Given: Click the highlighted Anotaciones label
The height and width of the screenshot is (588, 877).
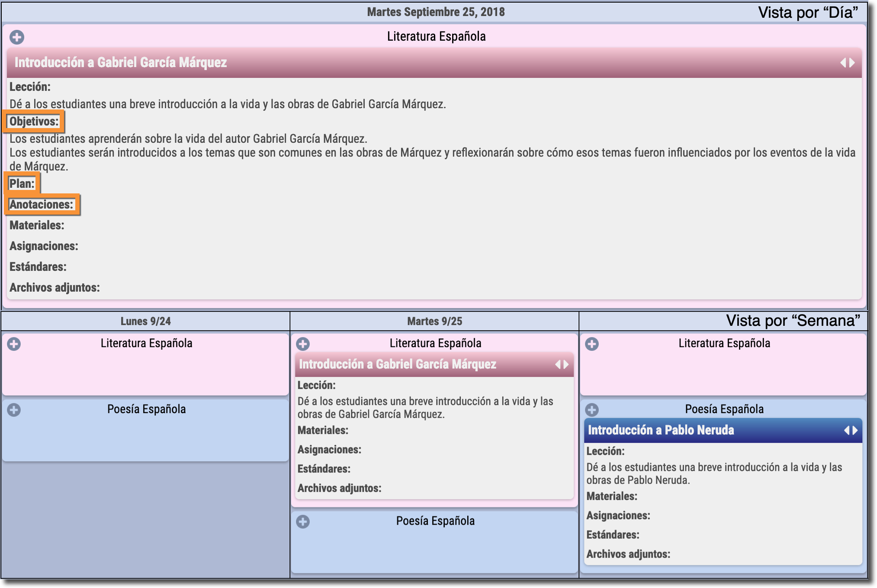Looking at the screenshot, I should coord(42,205).
